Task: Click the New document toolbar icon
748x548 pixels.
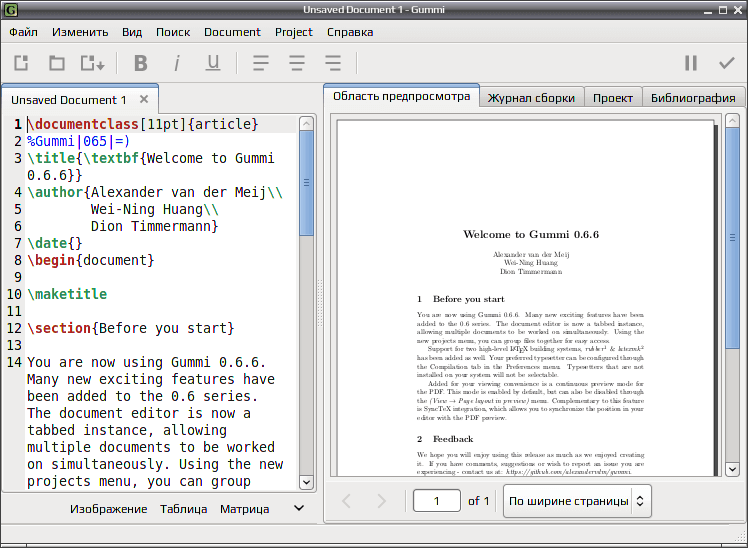Action: [21, 63]
